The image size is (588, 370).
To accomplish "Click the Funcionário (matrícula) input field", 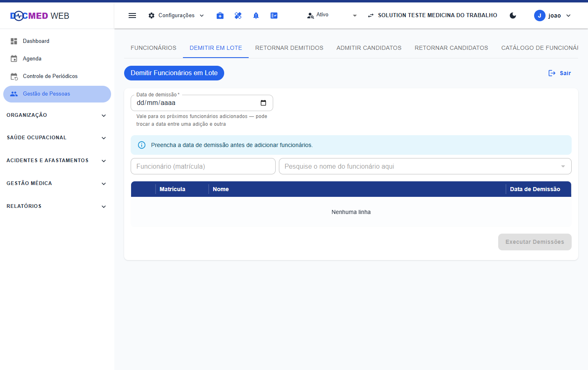I will 203,166.
